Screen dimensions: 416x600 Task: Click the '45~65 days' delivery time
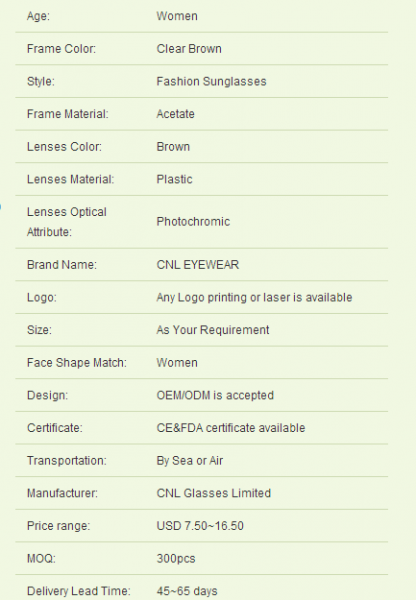tap(187, 591)
